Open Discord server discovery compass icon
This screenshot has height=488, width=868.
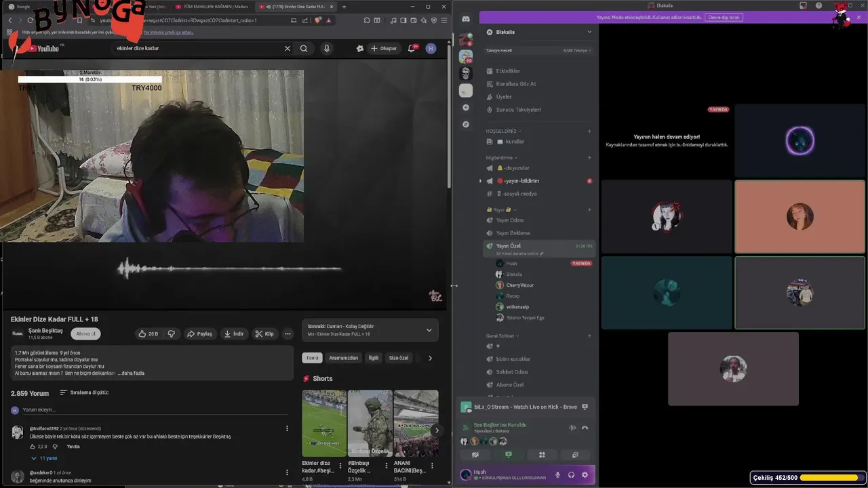pyautogui.click(x=466, y=124)
